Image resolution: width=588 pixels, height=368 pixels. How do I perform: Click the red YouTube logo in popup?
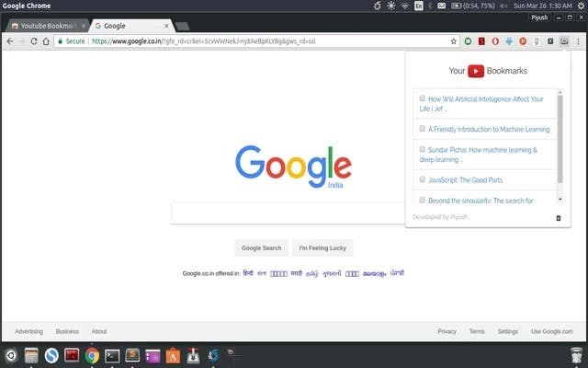[476, 71]
